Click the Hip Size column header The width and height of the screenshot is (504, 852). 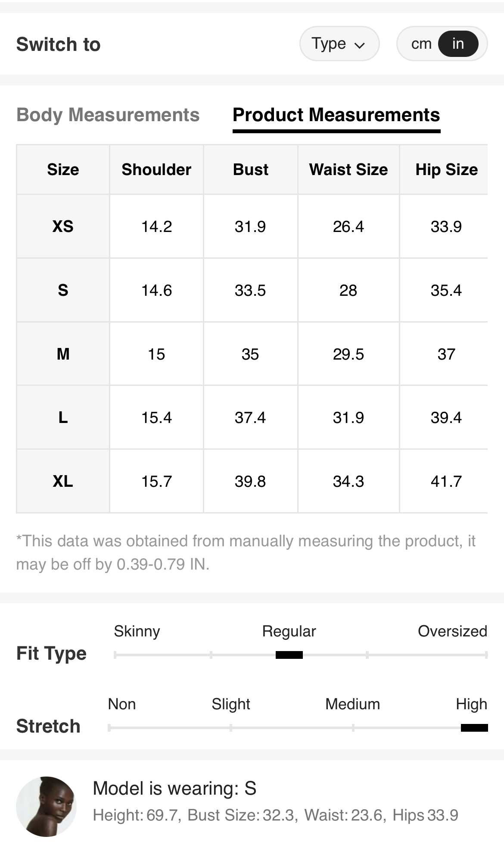(446, 169)
